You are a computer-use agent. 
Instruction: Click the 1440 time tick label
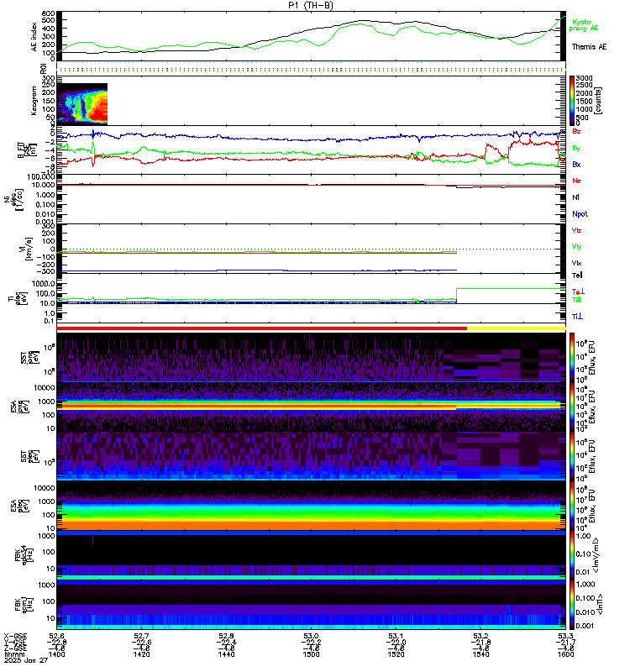226,654
